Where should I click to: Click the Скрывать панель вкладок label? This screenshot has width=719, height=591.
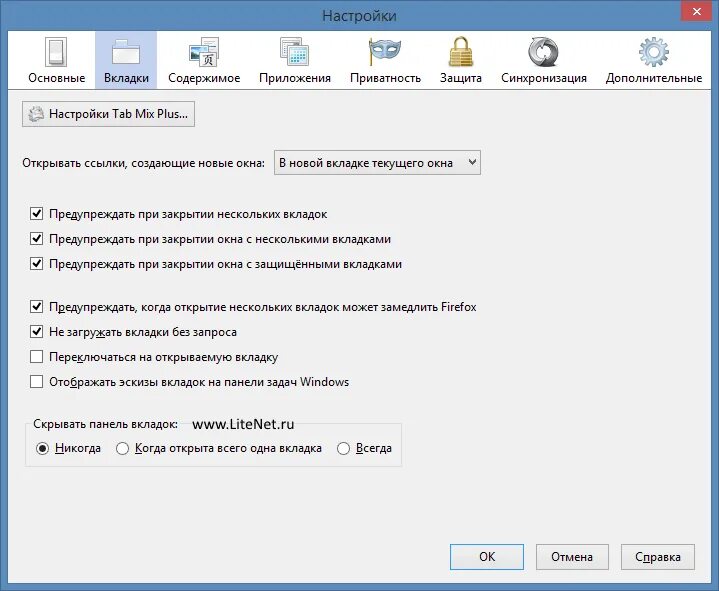click(x=105, y=424)
